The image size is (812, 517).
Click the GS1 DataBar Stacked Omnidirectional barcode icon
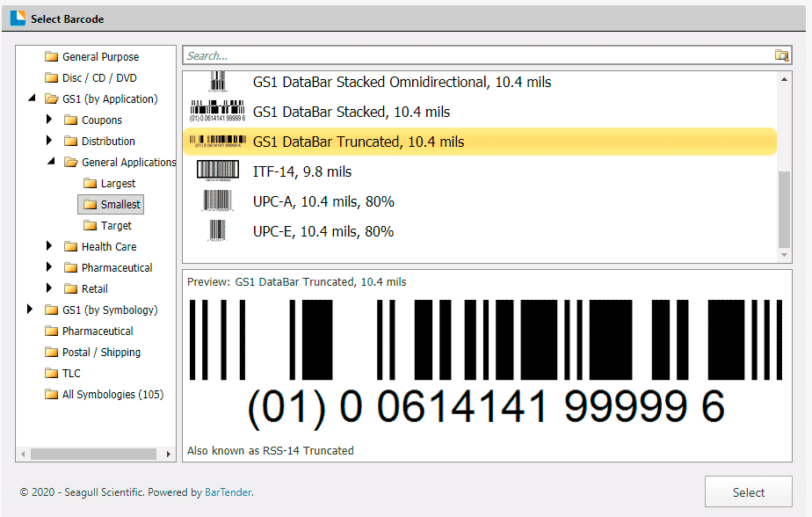[x=216, y=82]
